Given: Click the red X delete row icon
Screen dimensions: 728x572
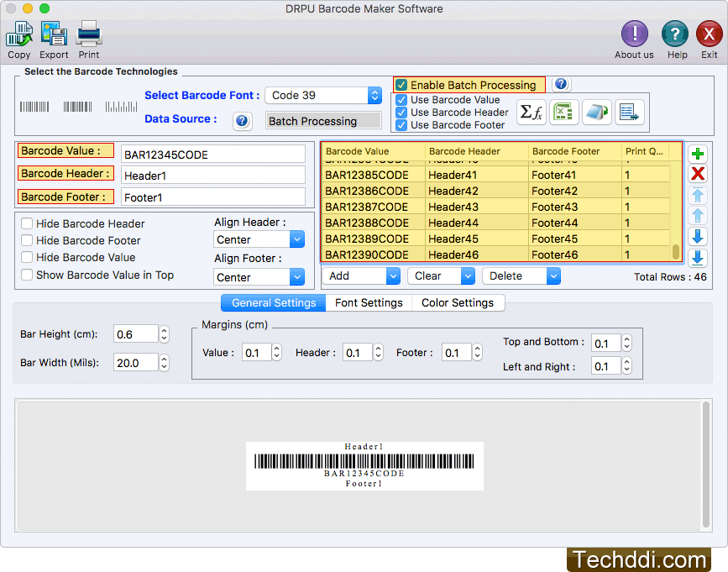Looking at the screenshot, I should pyautogui.click(x=698, y=174).
